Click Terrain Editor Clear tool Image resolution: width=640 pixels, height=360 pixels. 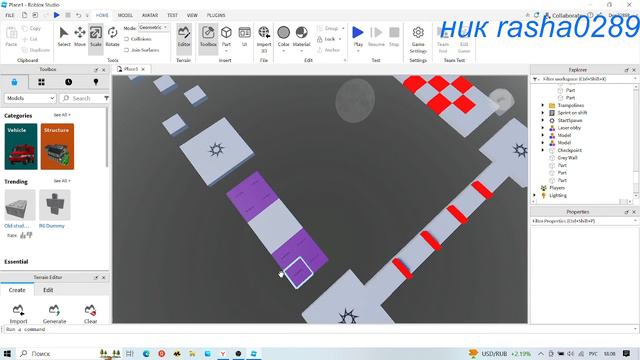point(90,313)
